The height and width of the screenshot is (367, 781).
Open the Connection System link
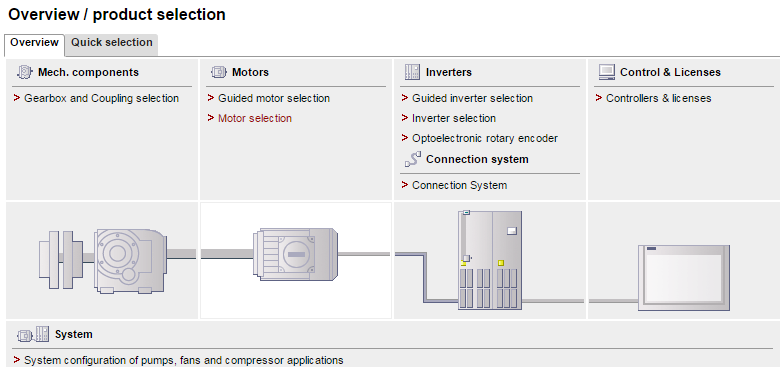coord(459,185)
